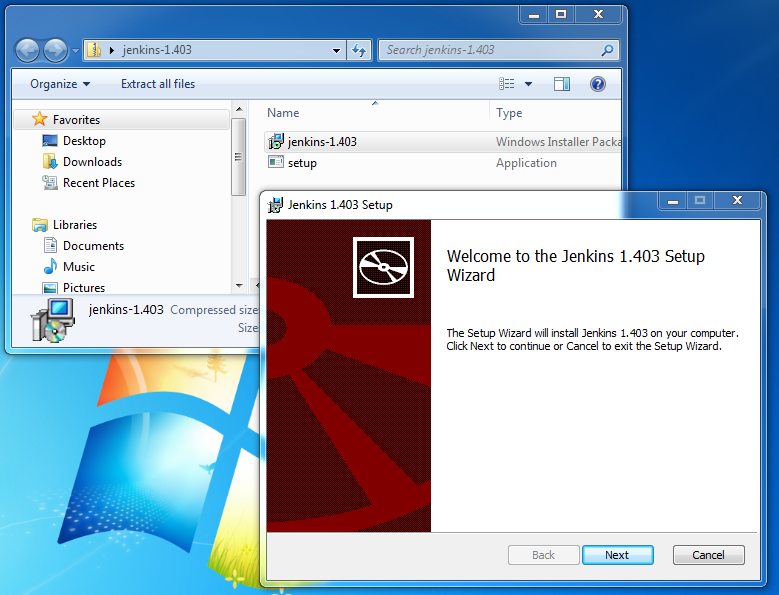Open Explorer help icon
Viewport: 779px width, 595px height.
point(598,84)
